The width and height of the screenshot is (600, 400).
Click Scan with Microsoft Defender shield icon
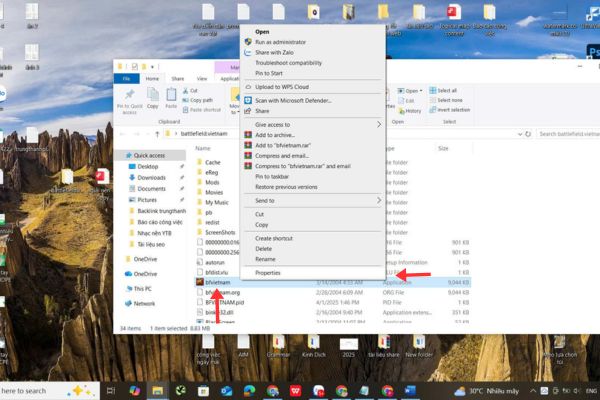[247, 100]
